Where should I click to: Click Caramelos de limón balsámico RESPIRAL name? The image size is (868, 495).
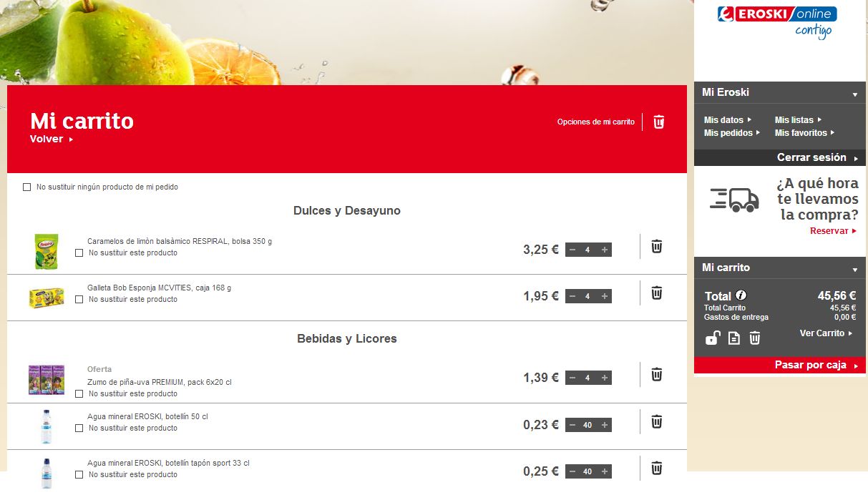coord(180,242)
